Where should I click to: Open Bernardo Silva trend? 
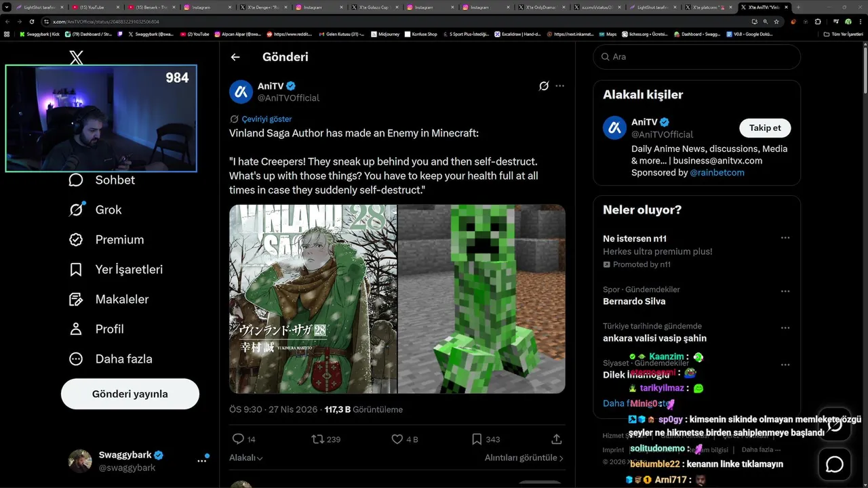click(x=634, y=301)
